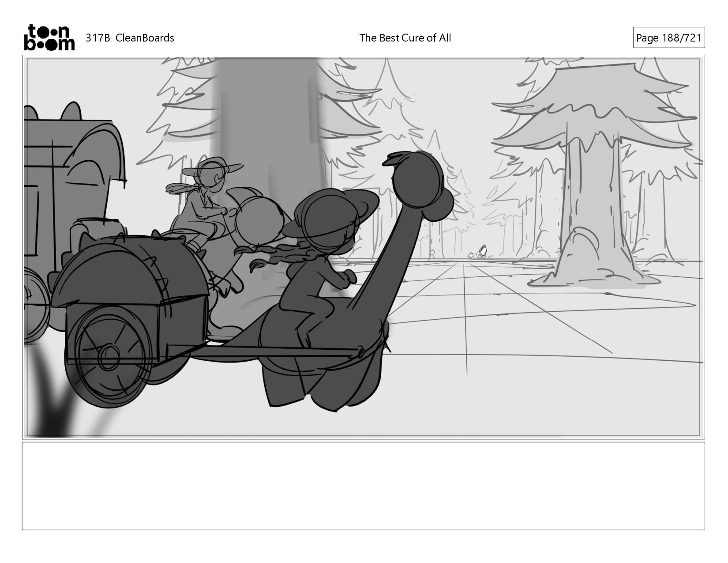Click the empty notes box below the panel

pyautogui.click(x=363, y=486)
